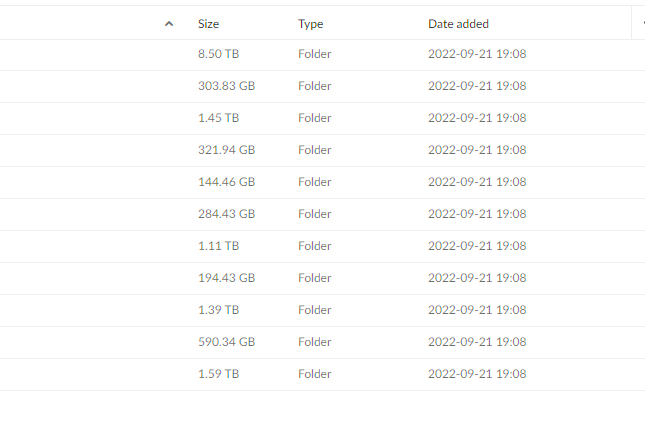This screenshot has width=645, height=422.
Task: Click the 1.45 TB size entry
Action: (218, 118)
